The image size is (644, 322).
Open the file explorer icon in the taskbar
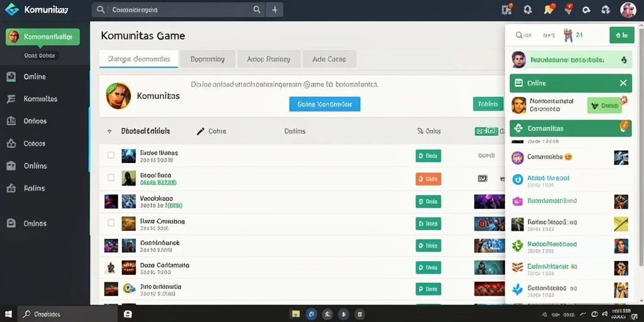296,314
